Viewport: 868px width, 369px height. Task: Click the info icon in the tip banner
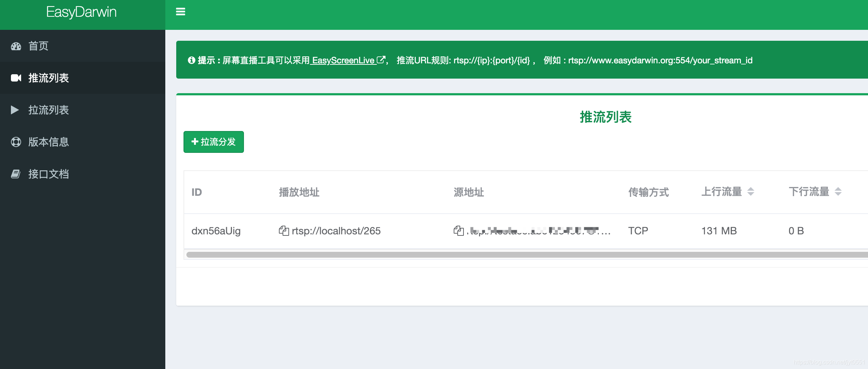pyautogui.click(x=192, y=60)
